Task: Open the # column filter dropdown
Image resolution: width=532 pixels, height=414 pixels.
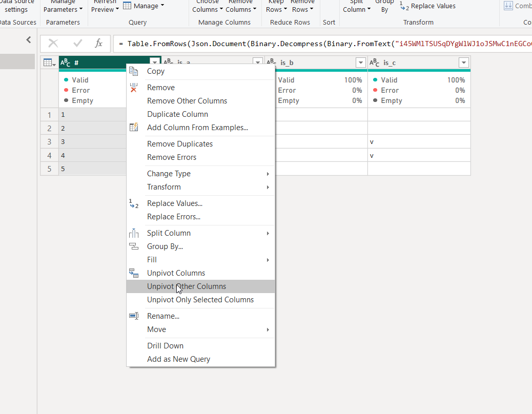Action: (x=155, y=61)
